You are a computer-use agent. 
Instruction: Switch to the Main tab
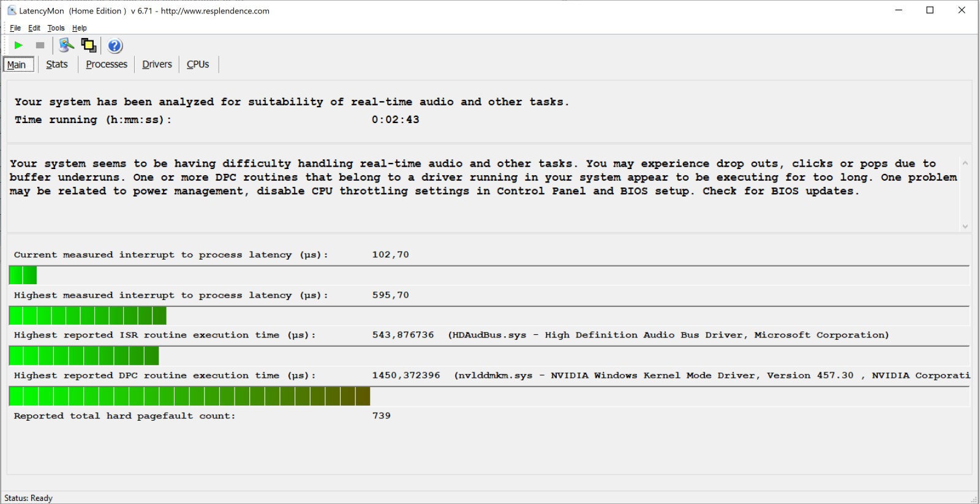click(18, 65)
